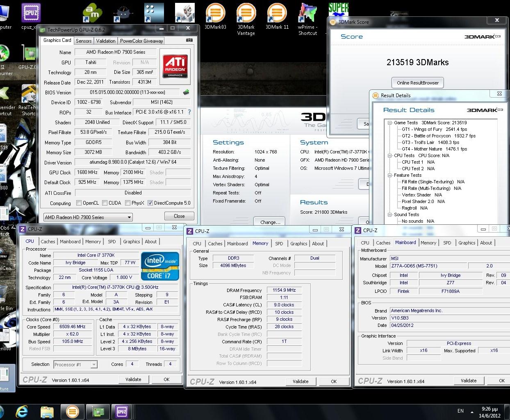Click the ATI Radeon logo in GPU-Z
The image size is (510, 420).
(175, 66)
